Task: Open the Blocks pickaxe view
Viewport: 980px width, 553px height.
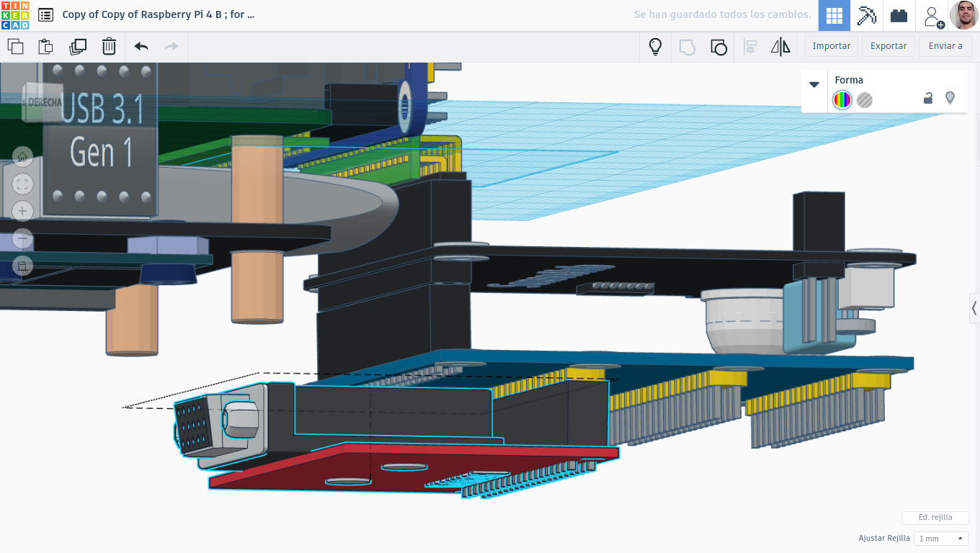Action: click(x=866, y=16)
